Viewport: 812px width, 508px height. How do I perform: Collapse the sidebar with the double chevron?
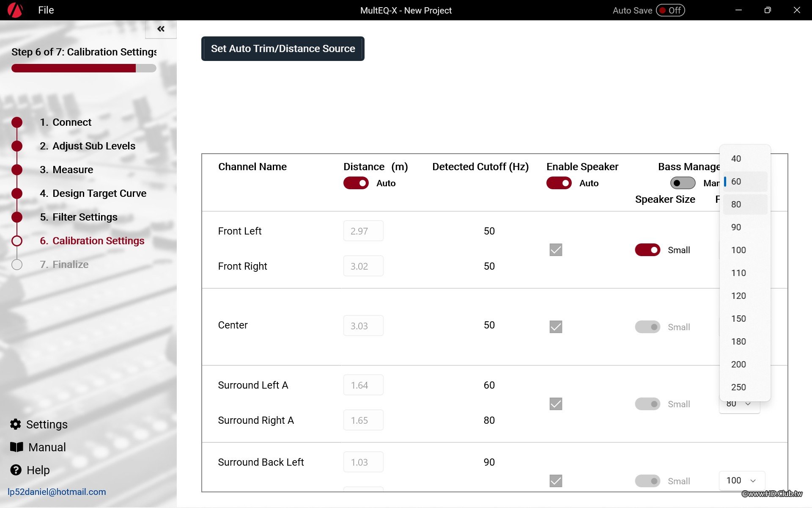[x=161, y=29]
